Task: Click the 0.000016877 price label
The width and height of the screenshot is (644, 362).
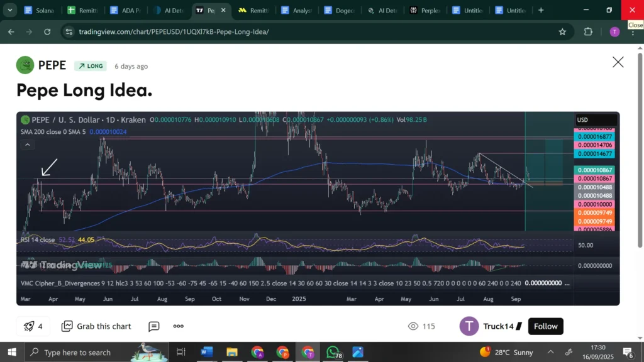Action: point(594,136)
